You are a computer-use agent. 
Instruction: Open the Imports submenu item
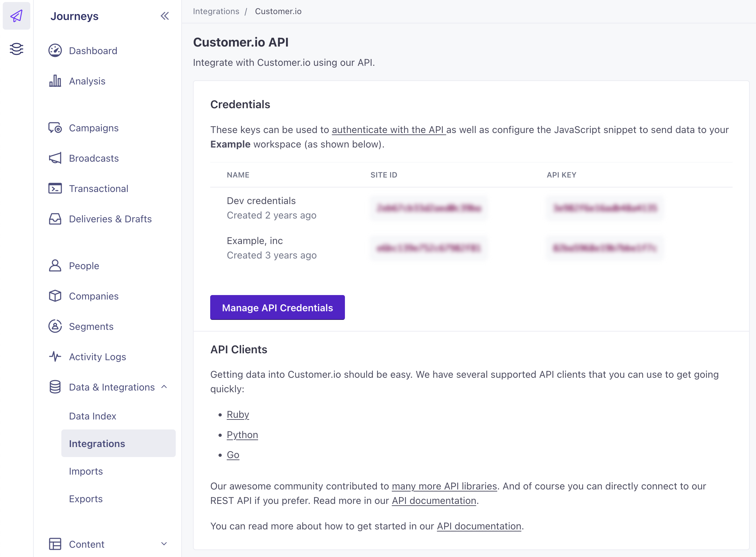pyautogui.click(x=86, y=471)
